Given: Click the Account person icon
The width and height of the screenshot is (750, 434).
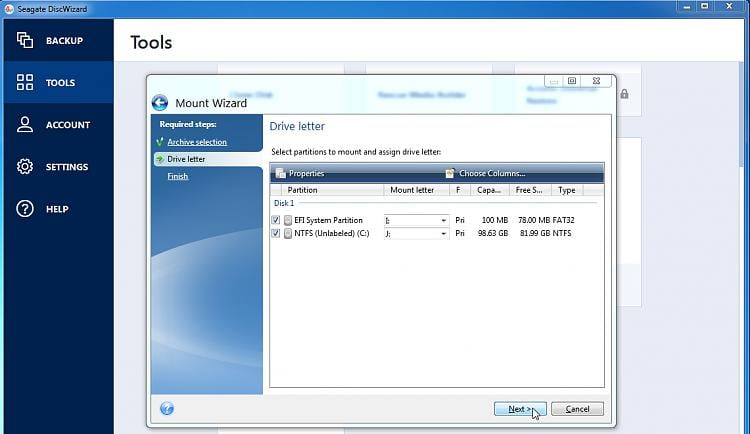Looking at the screenshot, I should pyautogui.click(x=25, y=124).
